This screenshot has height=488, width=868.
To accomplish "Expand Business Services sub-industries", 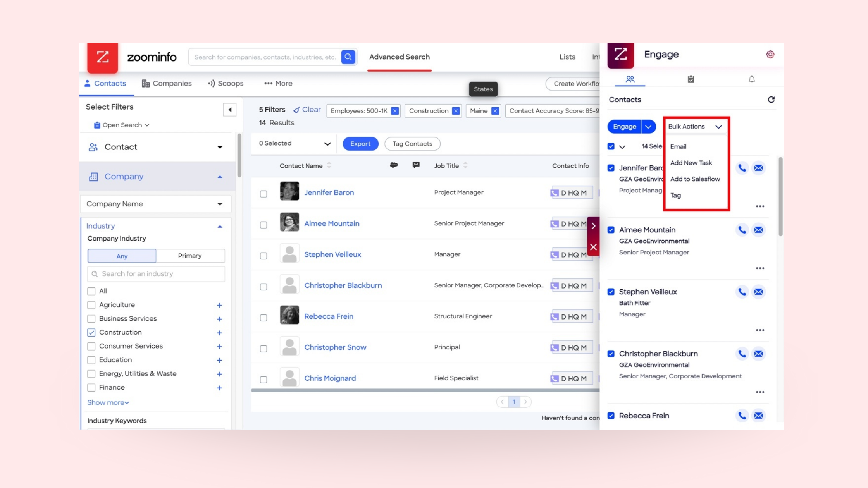I will 219,319.
